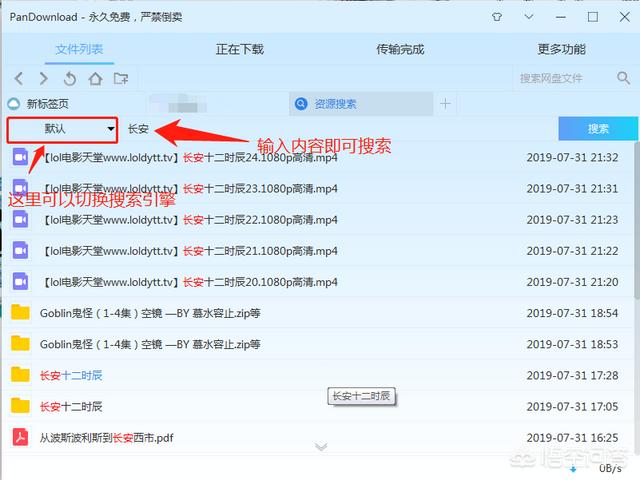Viewport: 640px width, 480px height.
Task: Click folder icon of Goblin row dated 18:54
Action: pyautogui.click(x=20, y=312)
